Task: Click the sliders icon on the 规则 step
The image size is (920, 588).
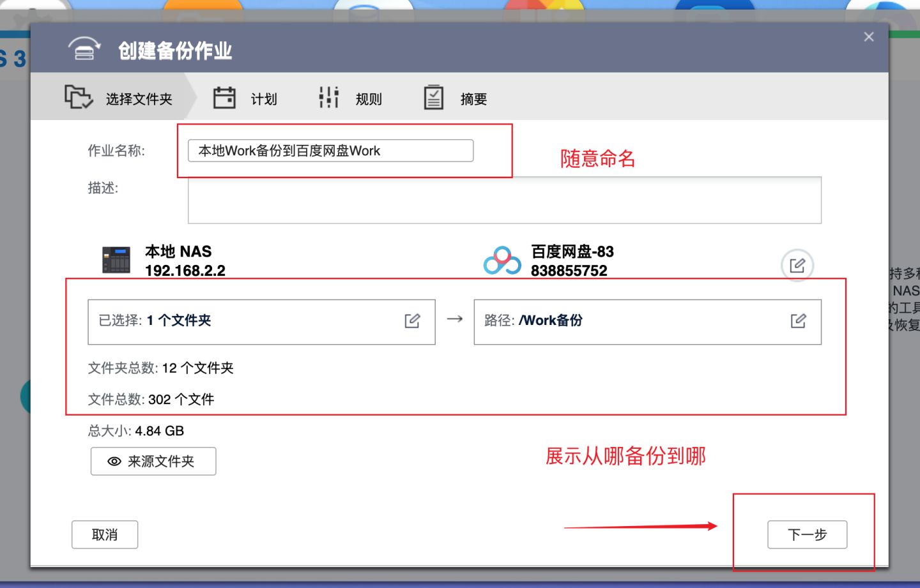Action: click(328, 96)
